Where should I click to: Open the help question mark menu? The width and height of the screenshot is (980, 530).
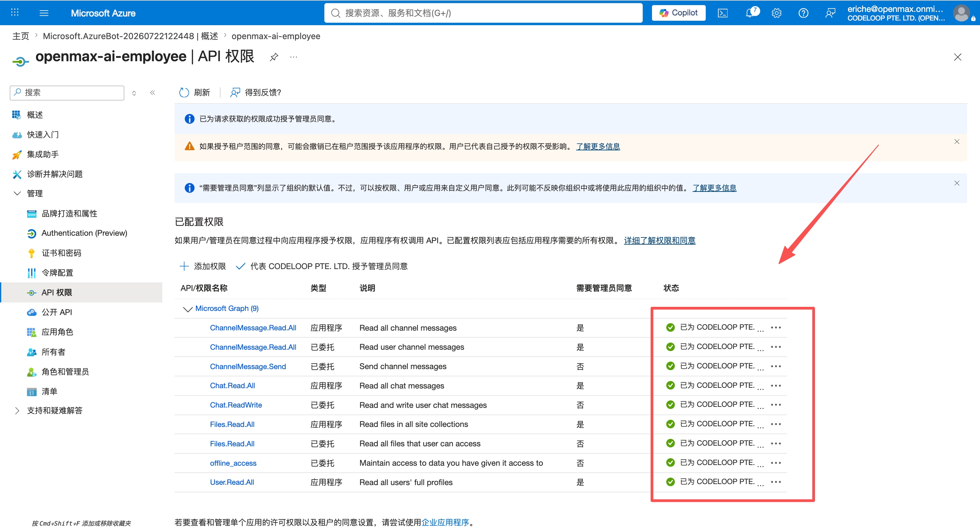point(803,13)
